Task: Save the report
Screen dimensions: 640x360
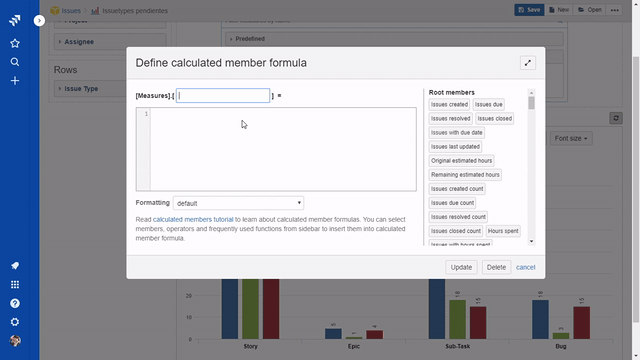Action: [529, 10]
